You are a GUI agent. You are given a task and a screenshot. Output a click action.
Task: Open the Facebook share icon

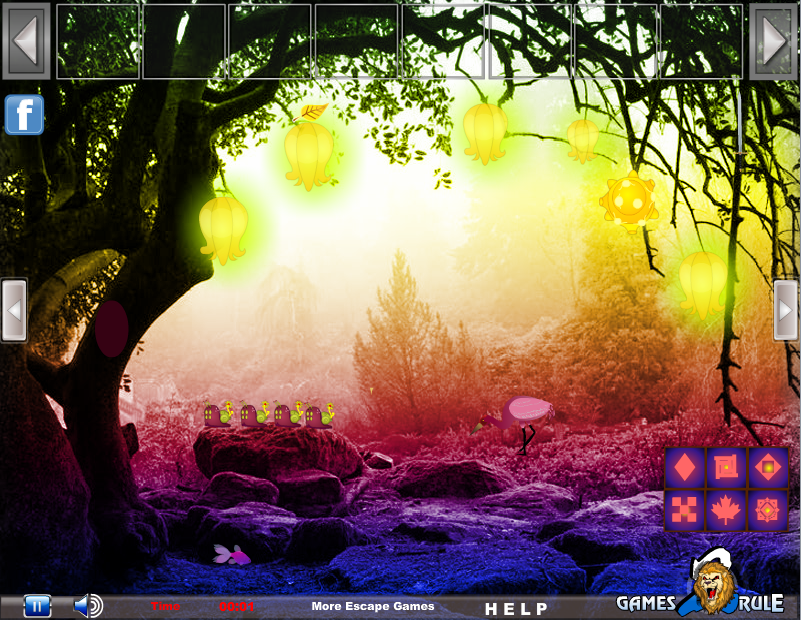[23, 116]
